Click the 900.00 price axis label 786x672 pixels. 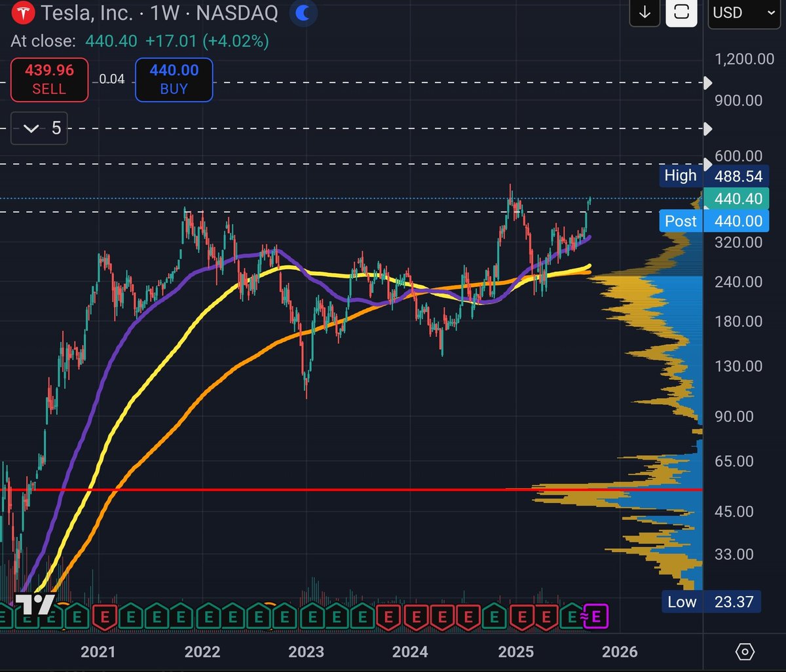739,100
